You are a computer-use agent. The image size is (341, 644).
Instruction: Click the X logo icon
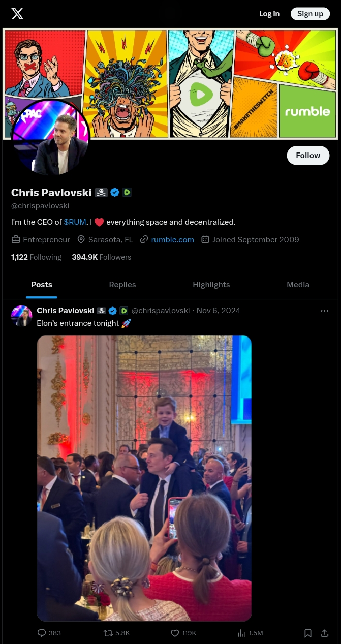(x=17, y=14)
